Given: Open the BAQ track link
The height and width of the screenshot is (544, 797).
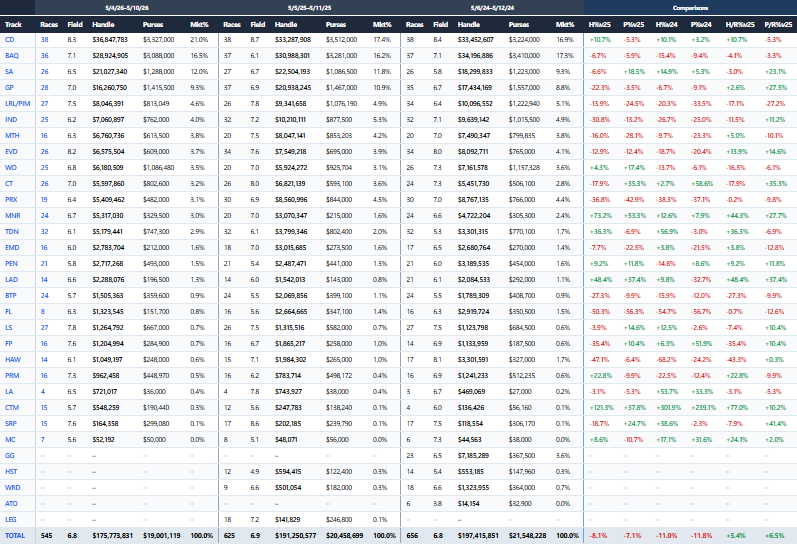Looking at the screenshot, I should (12, 56).
